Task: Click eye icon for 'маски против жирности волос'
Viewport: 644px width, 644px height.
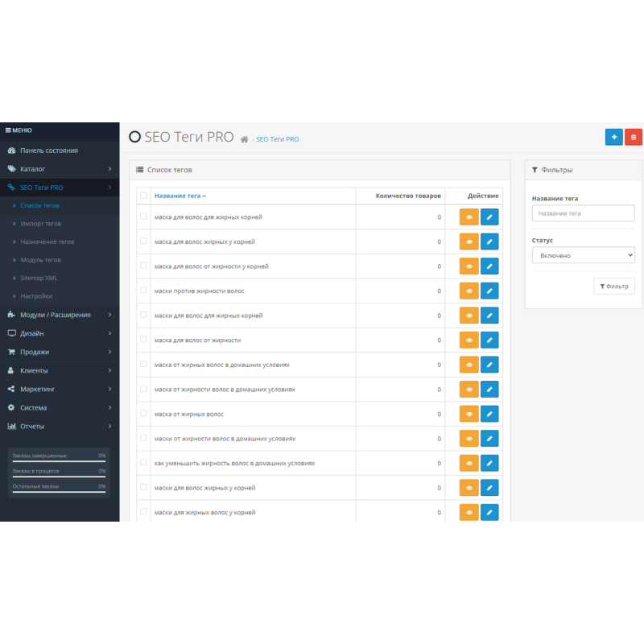Action: coord(469,291)
